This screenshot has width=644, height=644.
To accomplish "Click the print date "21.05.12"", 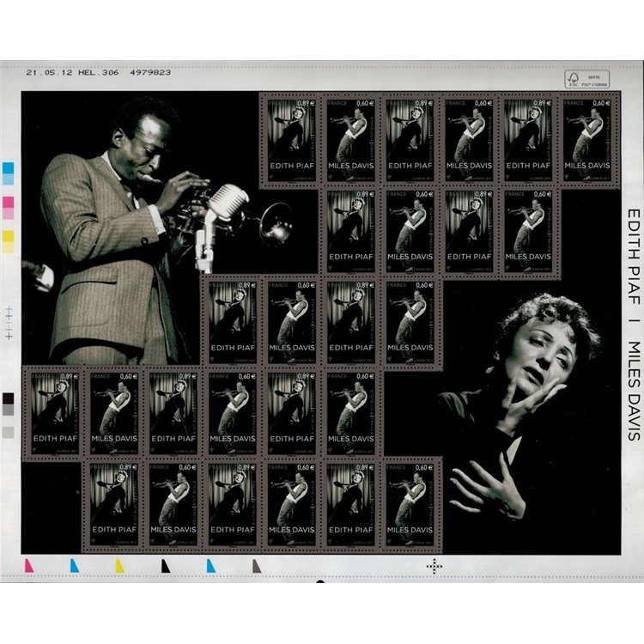I will (x=49, y=72).
